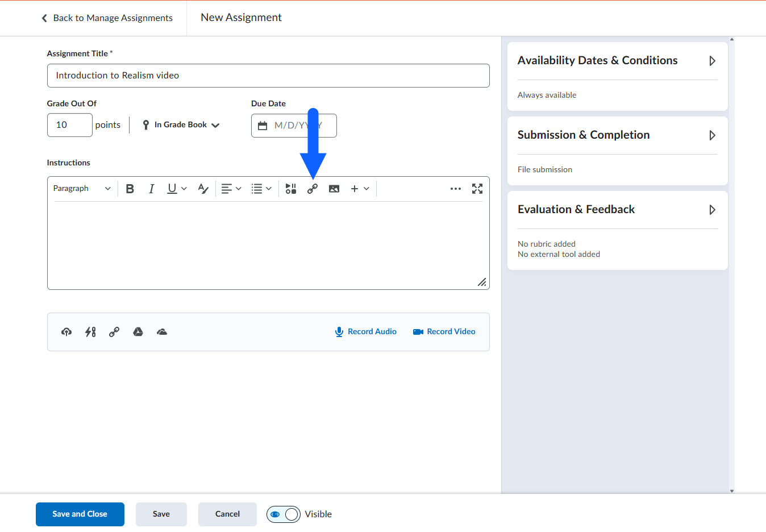Expand Availability Dates & Conditions panel
766x532 pixels.
712,61
